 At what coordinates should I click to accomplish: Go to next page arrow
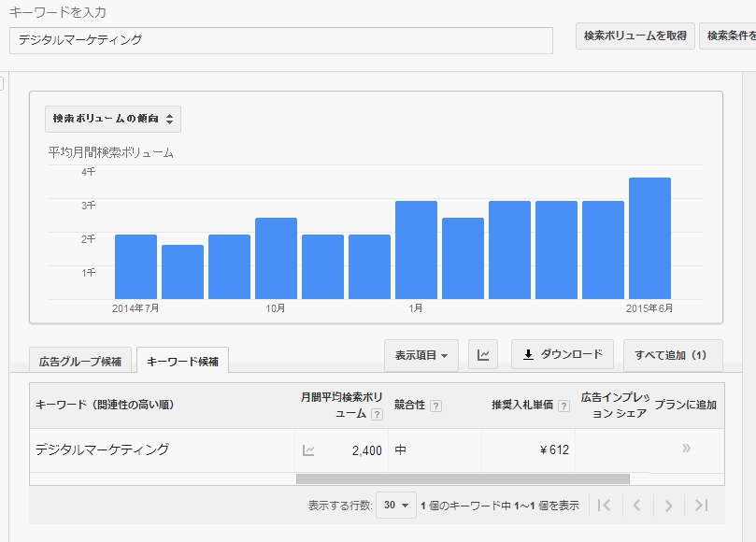pyautogui.click(x=668, y=506)
